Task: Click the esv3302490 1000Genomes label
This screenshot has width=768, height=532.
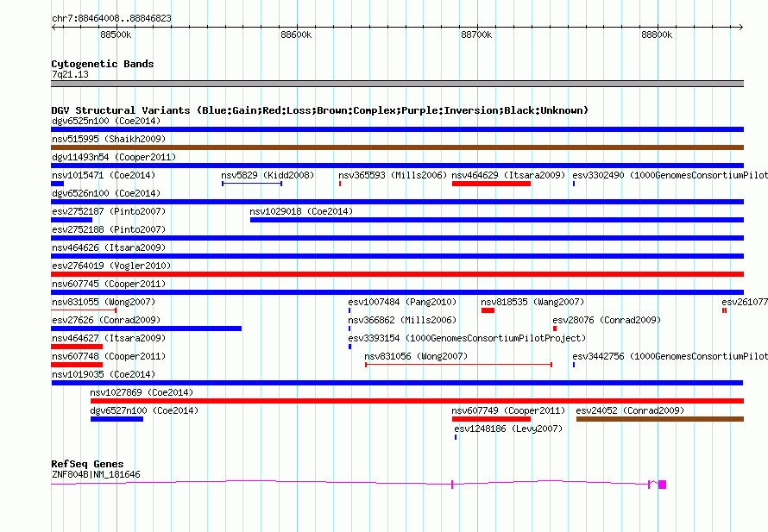Action: [x=670, y=175]
